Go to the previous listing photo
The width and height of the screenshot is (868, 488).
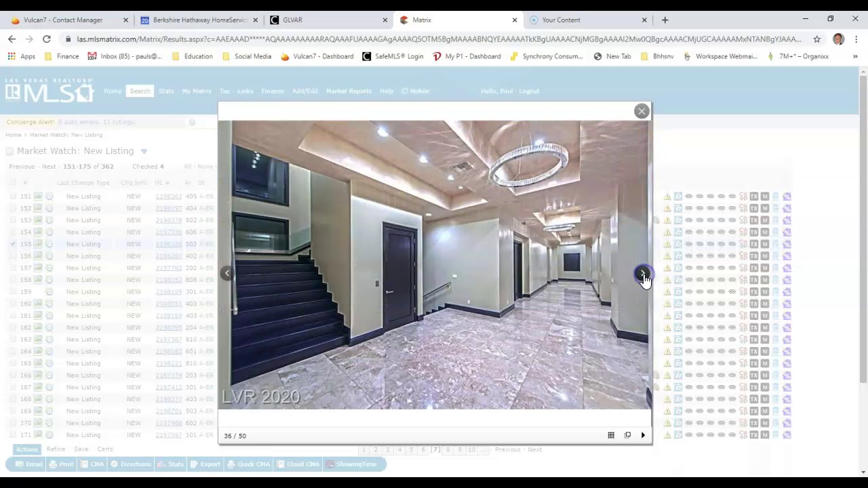[x=227, y=273]
